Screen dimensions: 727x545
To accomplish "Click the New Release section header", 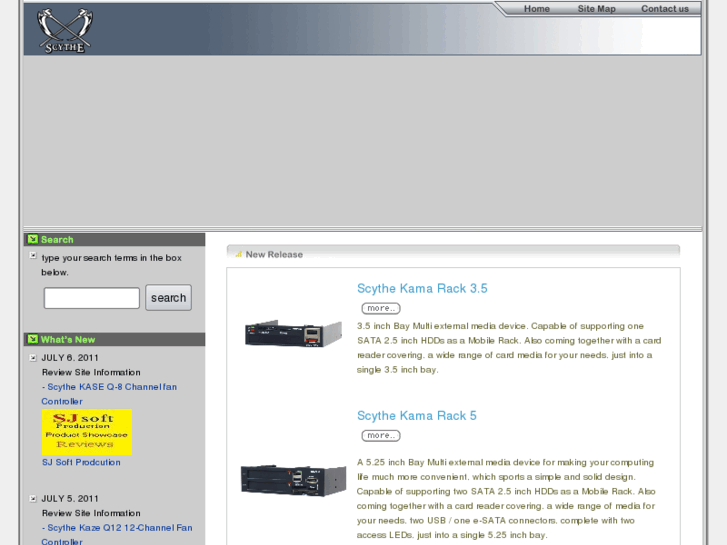I will [453, 252].
